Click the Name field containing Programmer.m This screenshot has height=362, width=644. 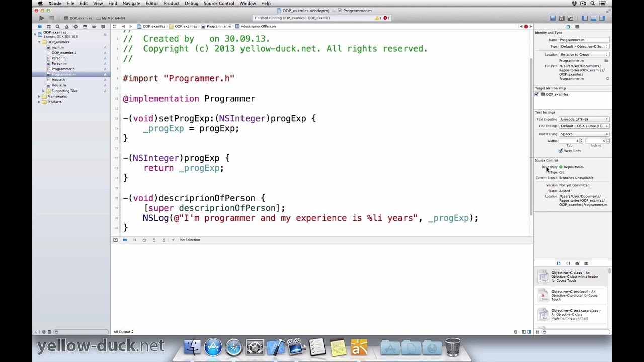584,40
